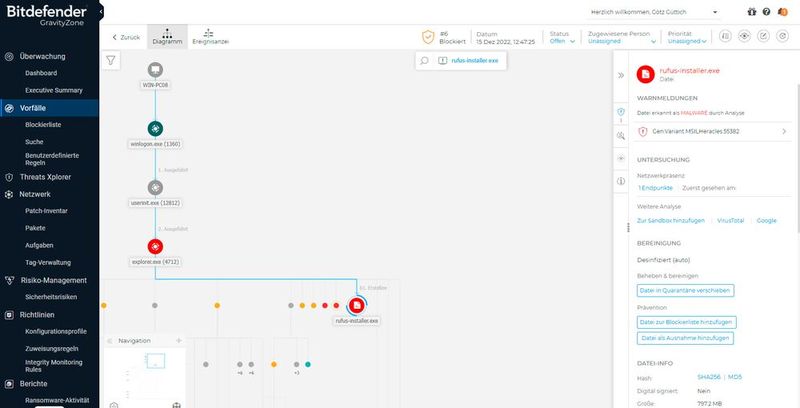Copy the SHA256 hash link

coord(709,377)
